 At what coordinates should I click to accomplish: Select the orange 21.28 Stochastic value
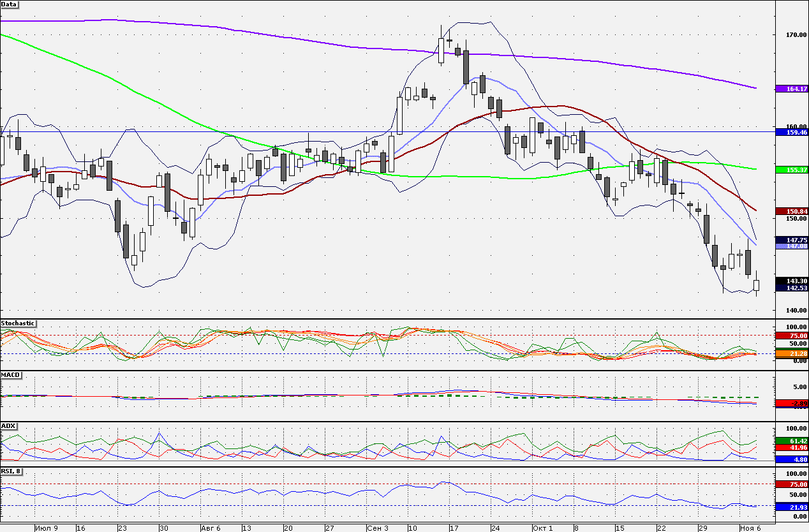[x=792, y=353]
